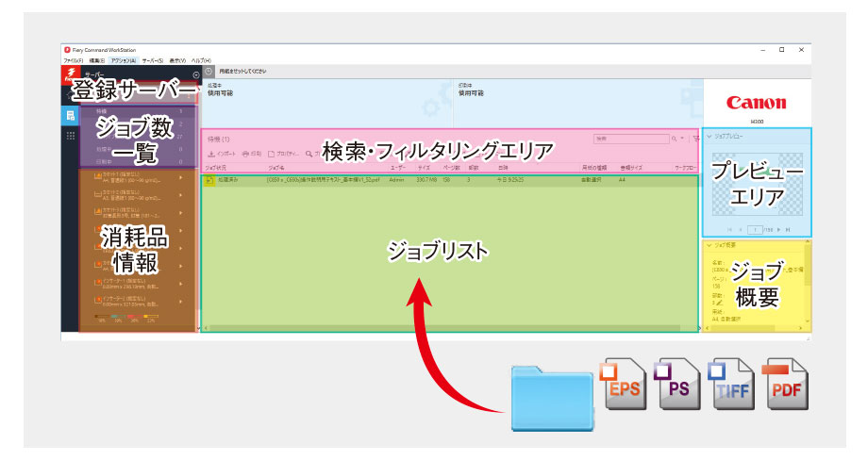Open the apps grid icon in sidebar
This screenshot has height=460, width=868.
(x=70, y=137)
